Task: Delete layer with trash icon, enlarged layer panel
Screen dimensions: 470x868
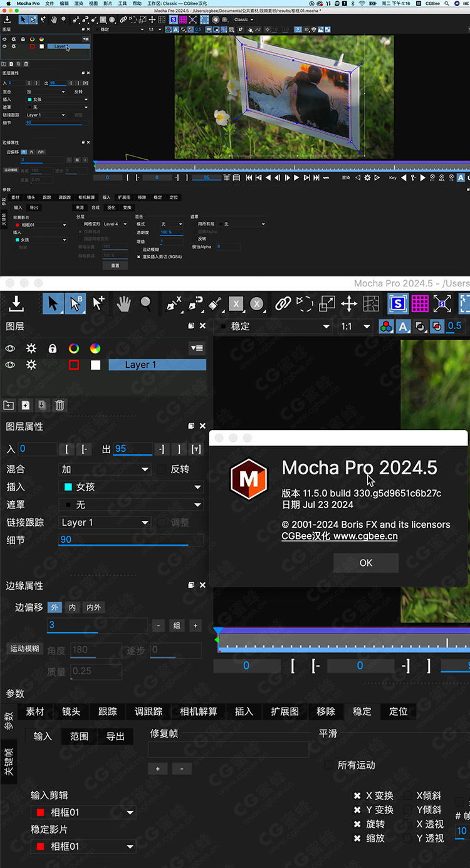Action: (60, 405)
